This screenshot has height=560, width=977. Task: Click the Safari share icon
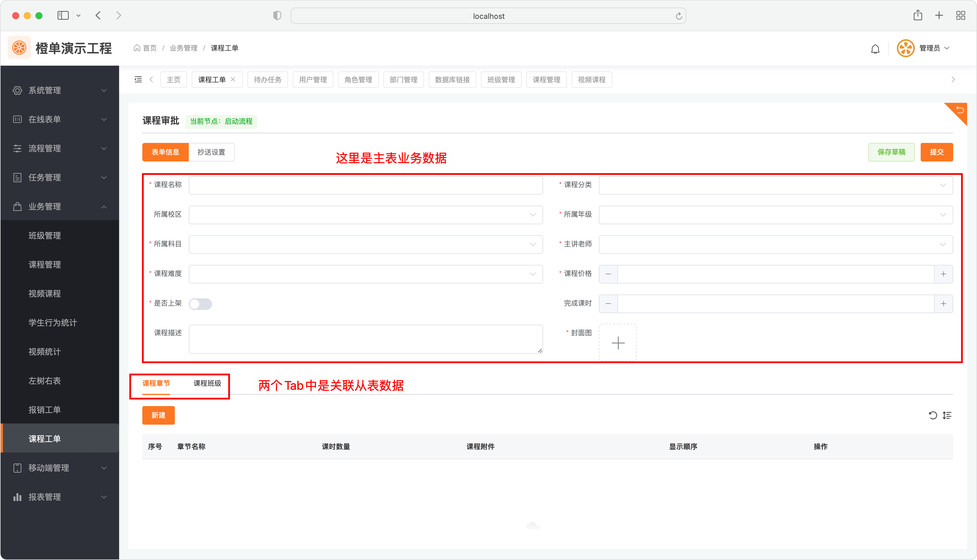point(918,15)
